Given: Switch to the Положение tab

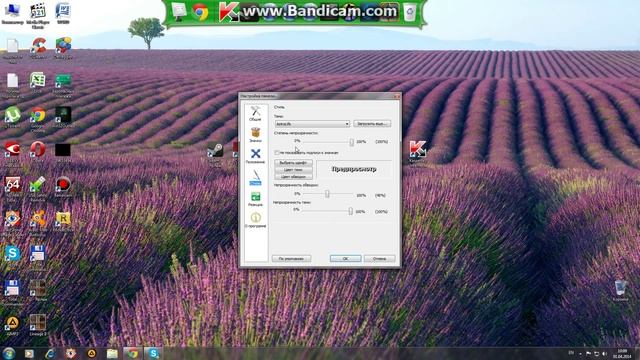Looking at the screenshot, I should (256, 156).
